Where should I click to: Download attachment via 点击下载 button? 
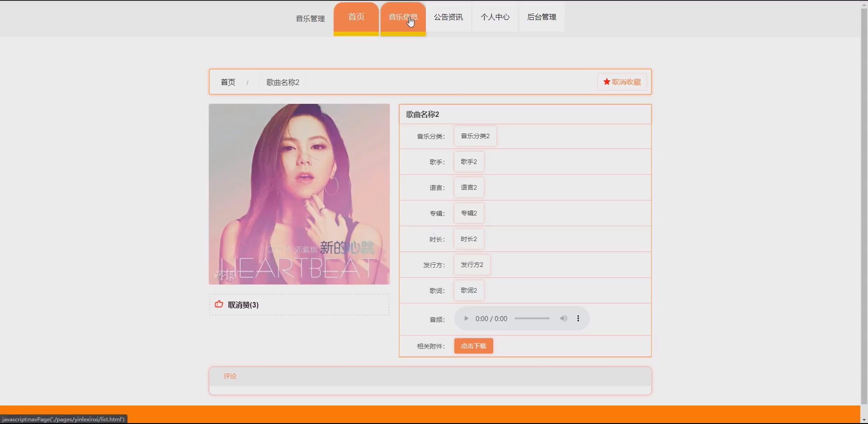[473, 346]
